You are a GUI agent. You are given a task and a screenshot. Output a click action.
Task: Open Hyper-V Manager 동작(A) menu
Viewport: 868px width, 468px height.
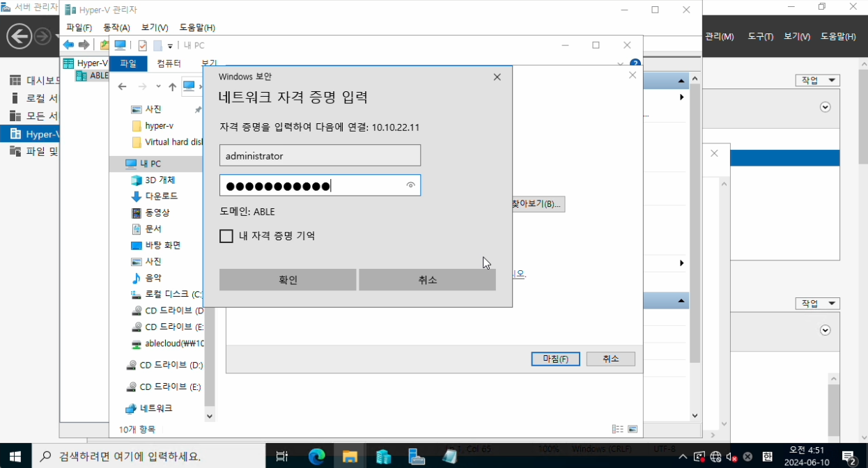pyautogui.click(x=116, y=28)
